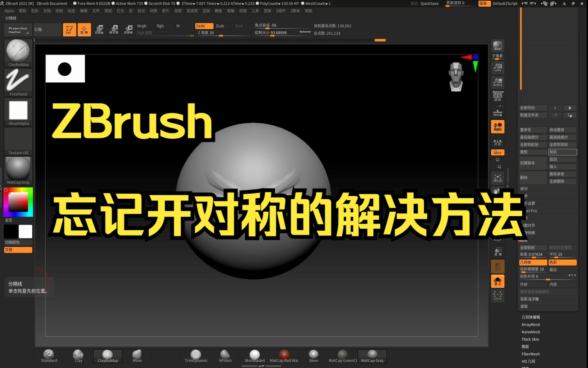Viewport: 588px width, 368px height.
Task: Open the Texture Off slot
Action: [x=18, y=141]
